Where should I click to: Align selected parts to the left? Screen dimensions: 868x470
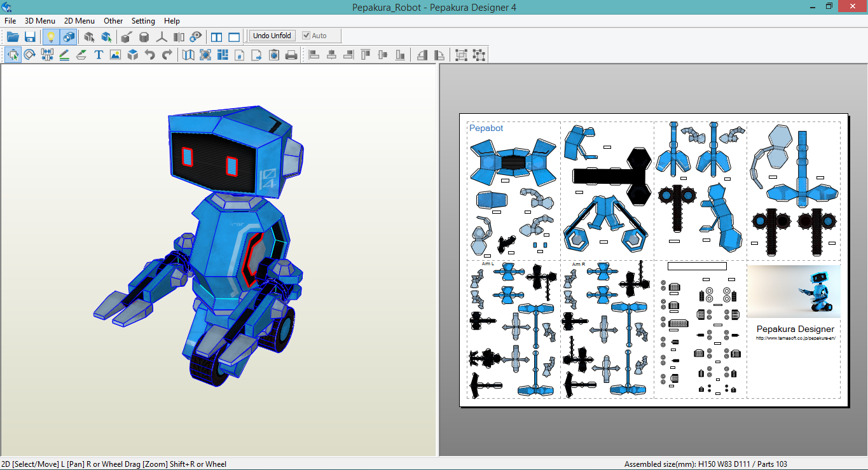[x=313, y=55]
